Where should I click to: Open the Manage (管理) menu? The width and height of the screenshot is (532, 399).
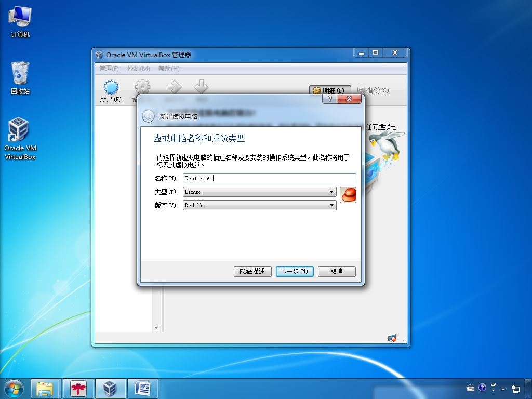[109, 69]
